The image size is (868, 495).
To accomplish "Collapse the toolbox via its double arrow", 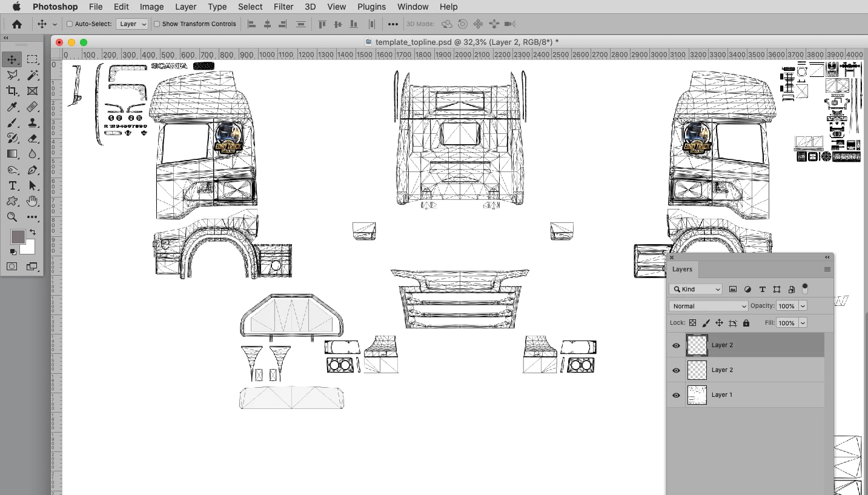I will 5,38.
